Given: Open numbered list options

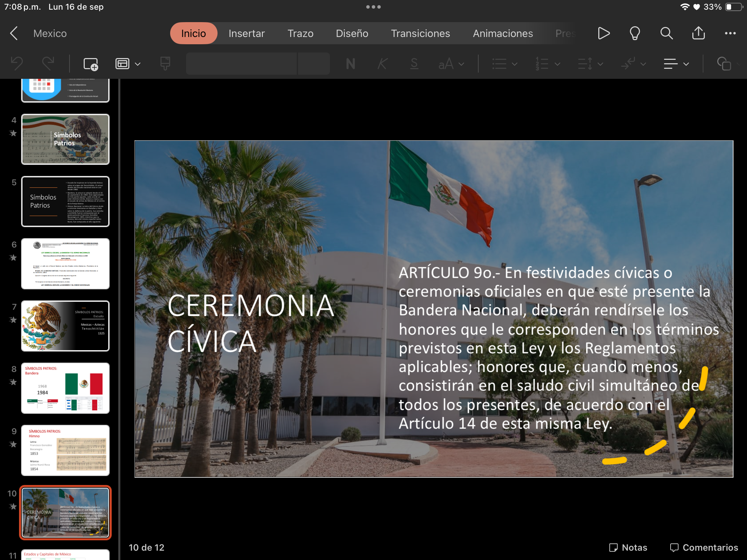Looking at the screenshot, I should click(x=547, y=64).
